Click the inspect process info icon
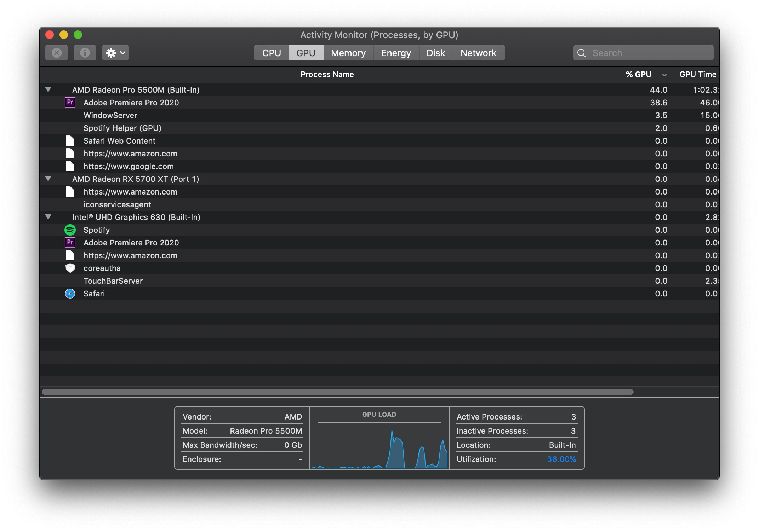Screen dimensions: 759x532 [x=85, y=53]
